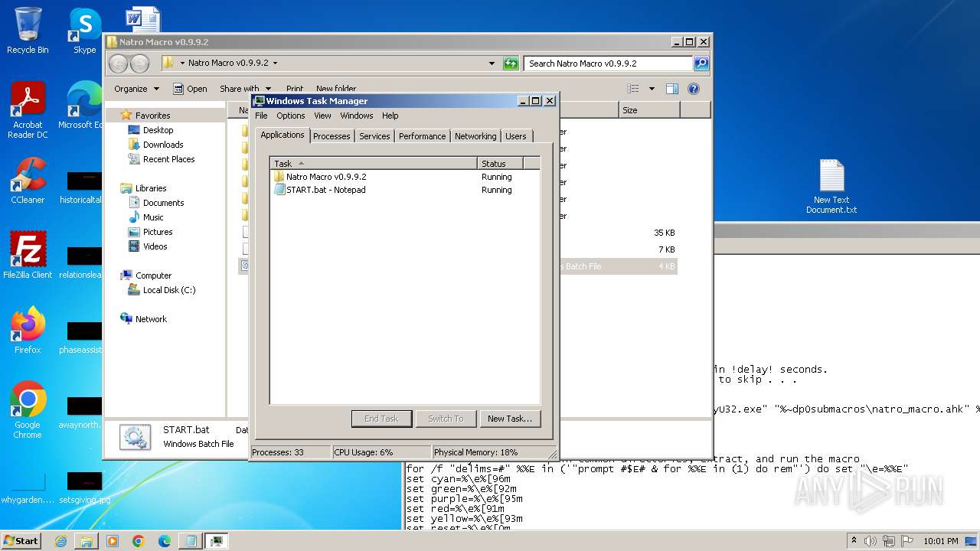Viewport: 980px width, 551px height.
Task: Open address bar history dropdown arrow
Action: (492, 64)
